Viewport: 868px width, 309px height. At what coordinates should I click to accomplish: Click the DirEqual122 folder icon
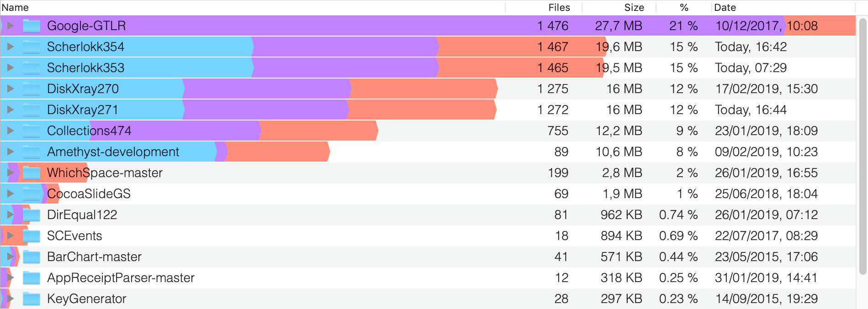click(x=32, y=215)
